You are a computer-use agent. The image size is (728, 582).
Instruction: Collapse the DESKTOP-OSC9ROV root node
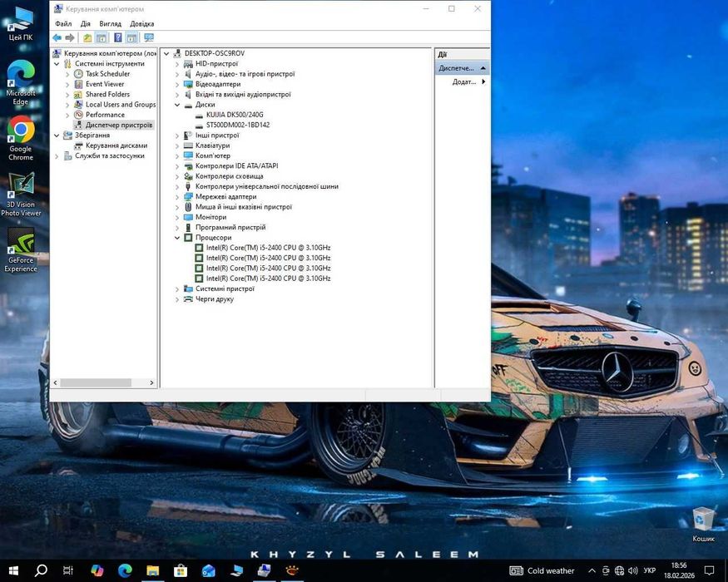click(x=166, y=53)
